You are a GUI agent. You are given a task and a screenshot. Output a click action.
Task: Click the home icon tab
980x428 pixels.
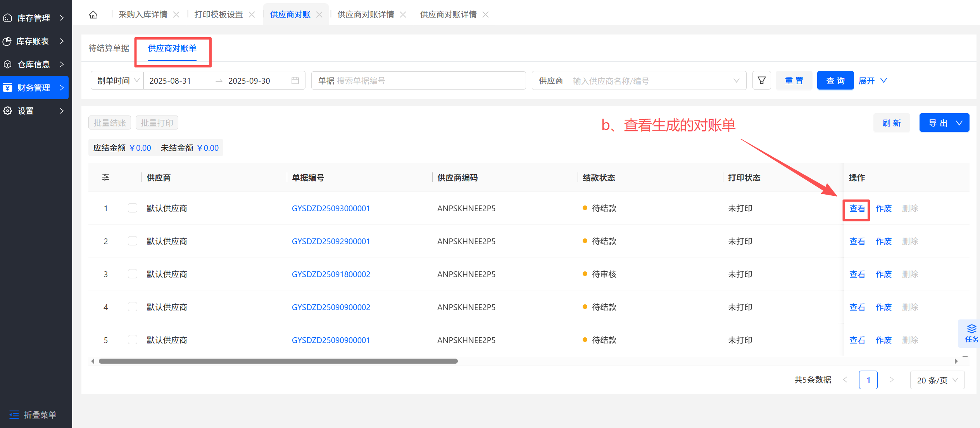[x=93, y=15]
